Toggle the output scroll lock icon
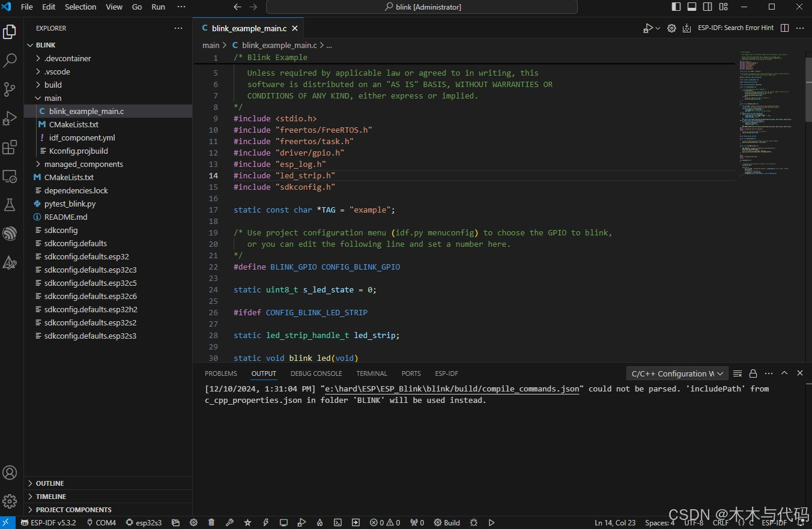 coord(753,373)
